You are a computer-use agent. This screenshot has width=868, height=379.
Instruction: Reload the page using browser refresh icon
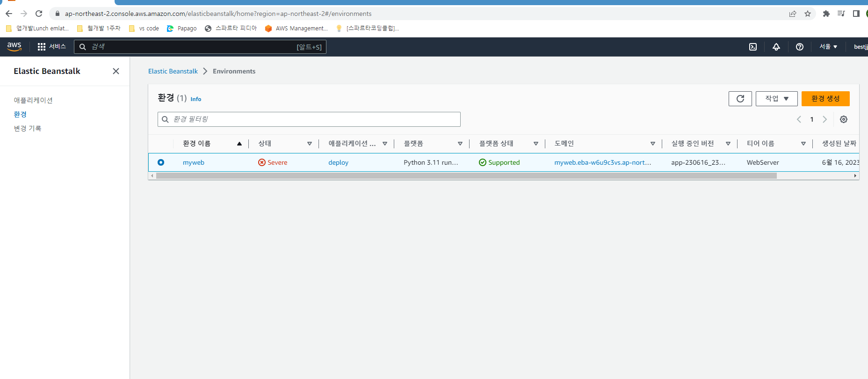[x=39, y=14]
